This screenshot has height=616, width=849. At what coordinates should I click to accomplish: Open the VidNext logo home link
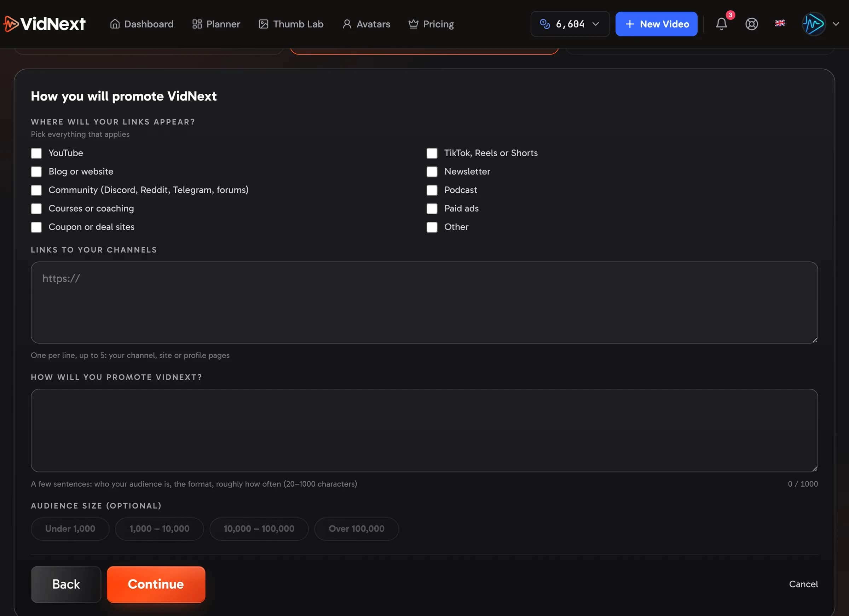pyautogui.click(x=44, y=24)
